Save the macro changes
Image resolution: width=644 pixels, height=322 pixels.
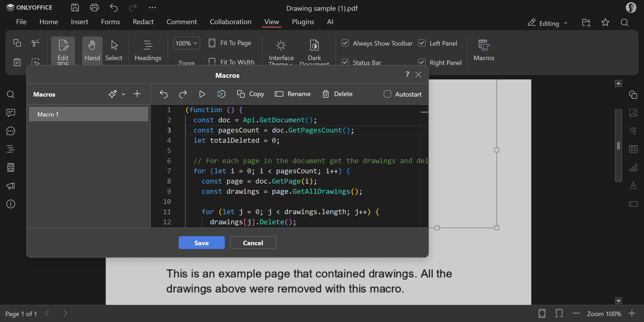coord(202,243)
